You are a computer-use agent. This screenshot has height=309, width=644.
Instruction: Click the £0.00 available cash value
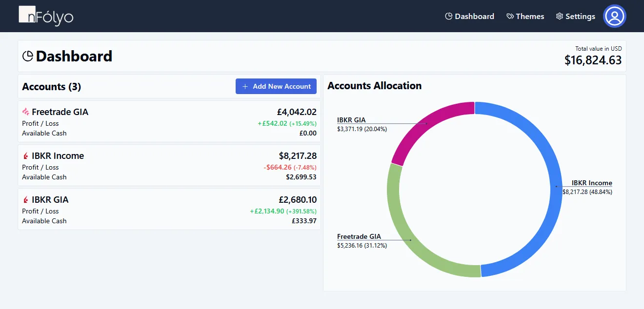click(308, 133)
